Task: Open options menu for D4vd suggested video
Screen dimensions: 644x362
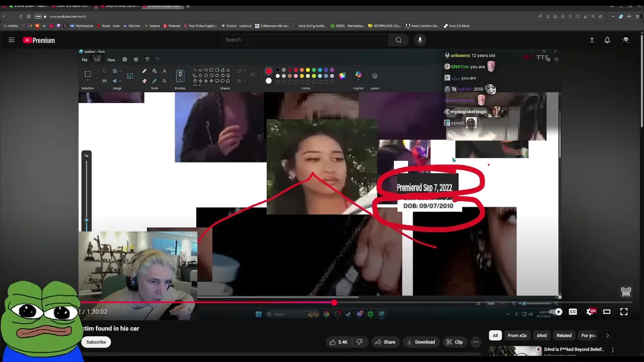Action: pos(613,349)
